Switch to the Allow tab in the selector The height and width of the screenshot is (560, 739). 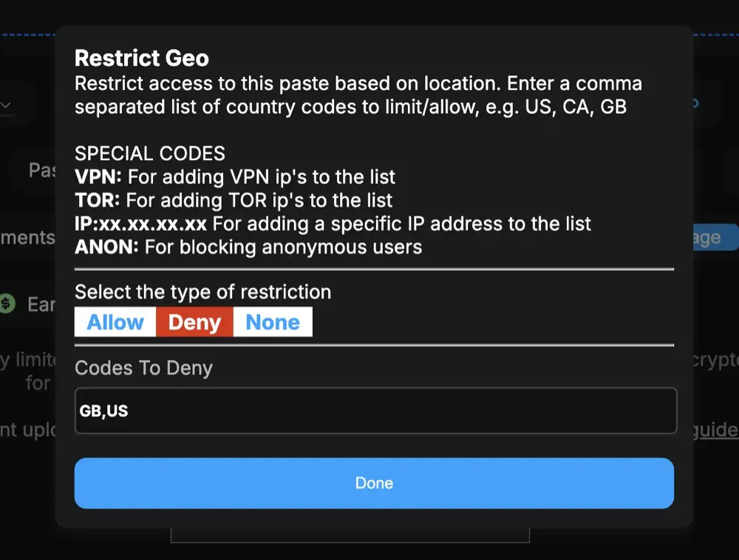(115, 321)
